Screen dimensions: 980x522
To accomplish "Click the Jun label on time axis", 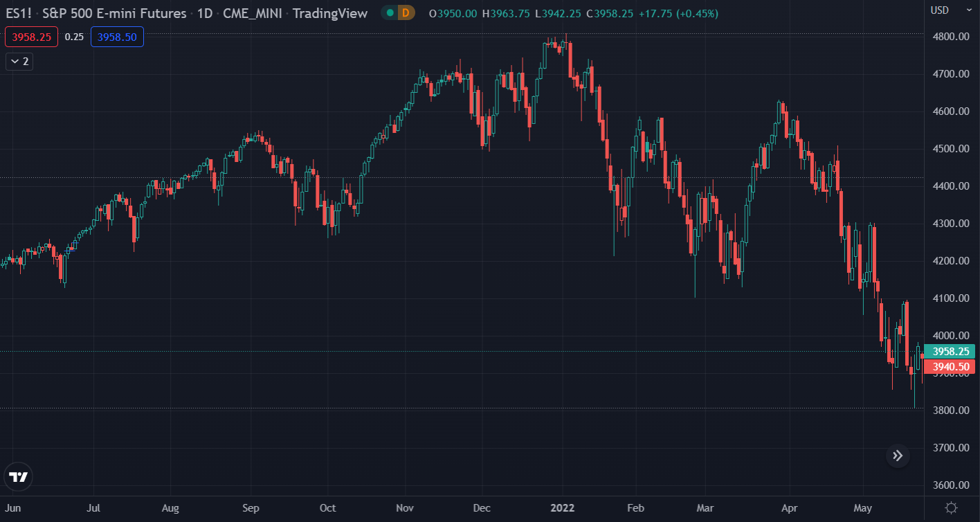I will (x=13, y=508).
